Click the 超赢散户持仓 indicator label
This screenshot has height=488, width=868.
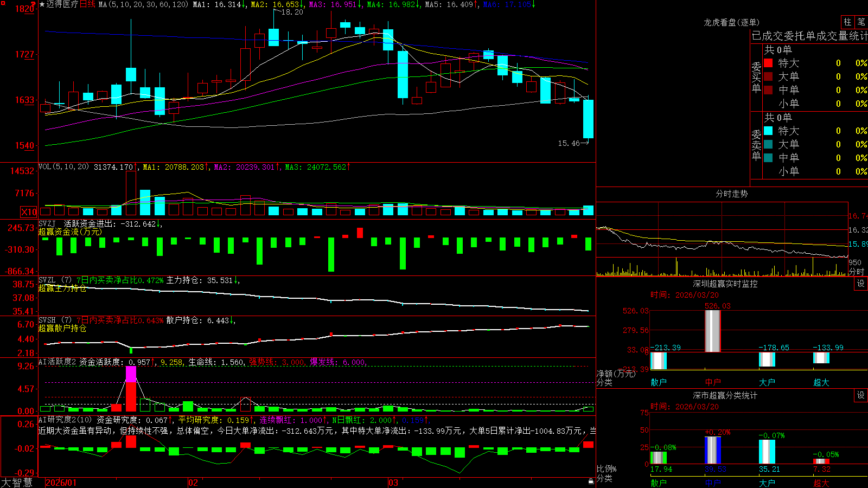pyautogui.click(x=62, y=328)
